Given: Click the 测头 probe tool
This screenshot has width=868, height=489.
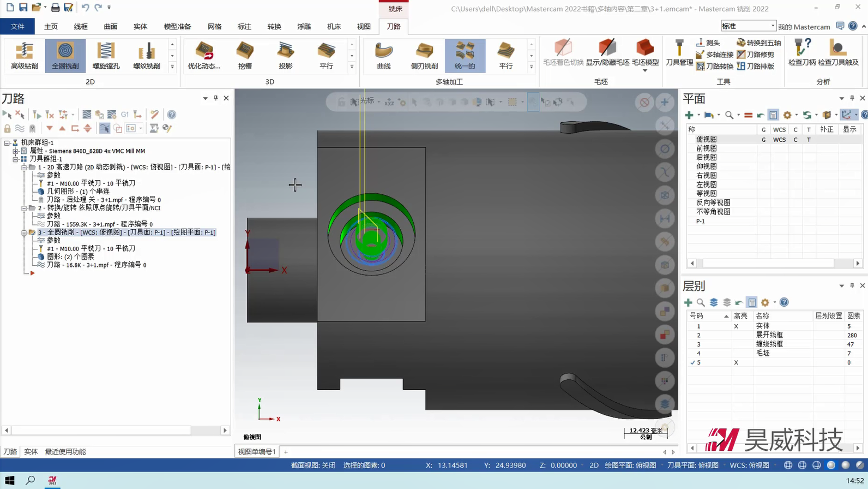Looking at the screenshot, I should click(x=708, y=43).
